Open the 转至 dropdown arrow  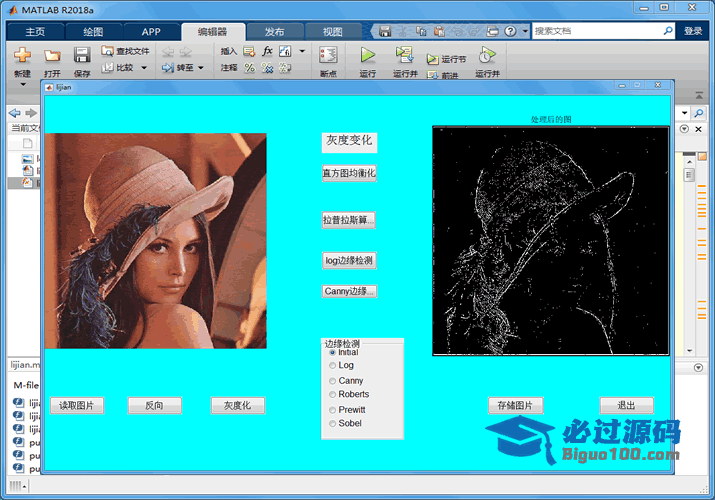[x=201, y=68]
